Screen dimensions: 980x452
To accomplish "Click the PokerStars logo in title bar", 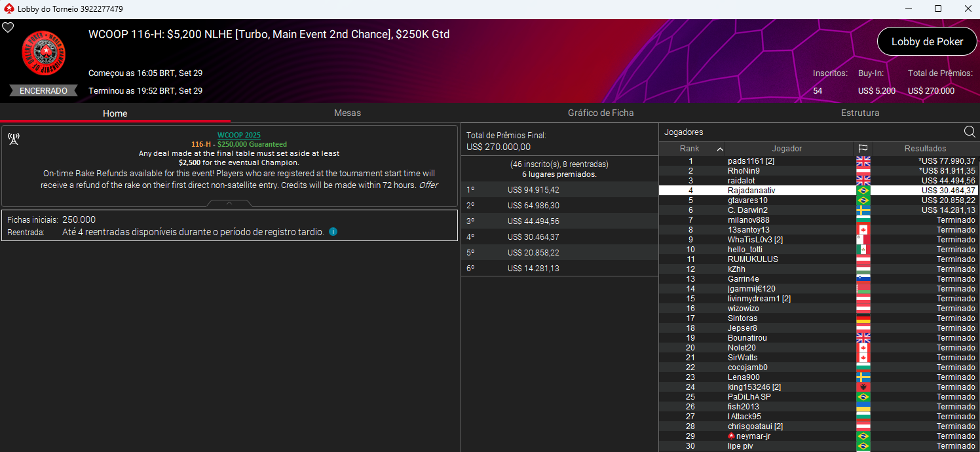I will click(x=9, y=9).
